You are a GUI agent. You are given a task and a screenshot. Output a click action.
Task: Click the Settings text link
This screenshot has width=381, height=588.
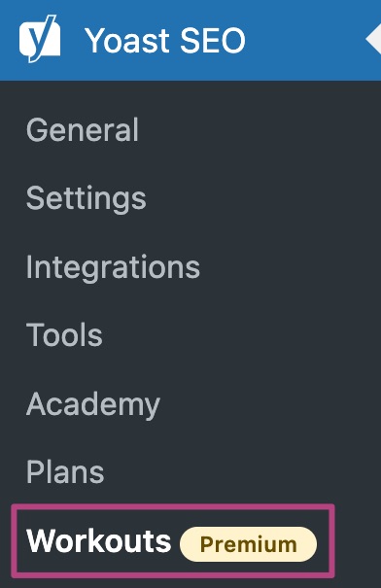87,199
